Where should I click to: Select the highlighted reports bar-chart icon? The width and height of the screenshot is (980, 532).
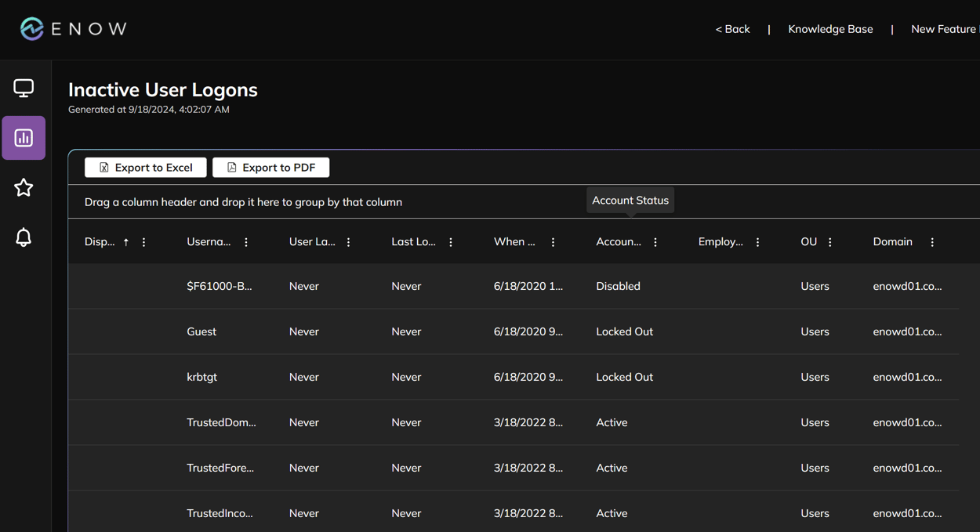[24, 137]
